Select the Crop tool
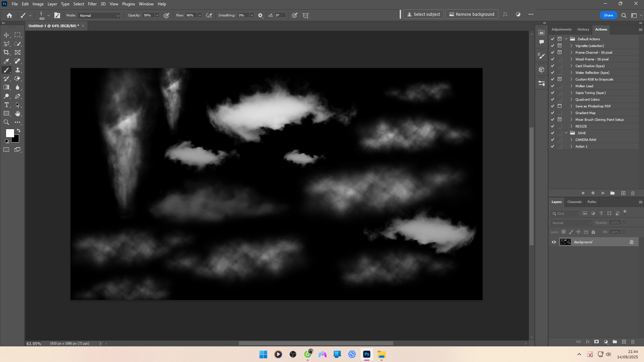644x362 pixels. pyautogui.click(x=6, y=52)
